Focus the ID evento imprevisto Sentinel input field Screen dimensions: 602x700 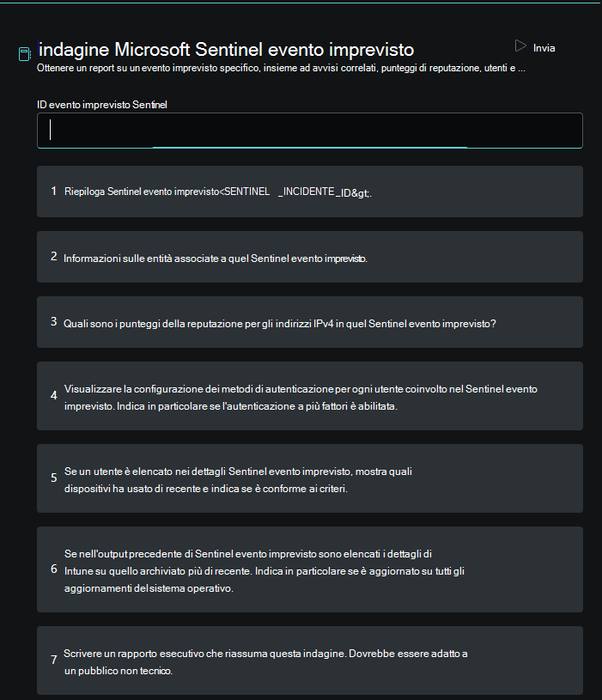coord(310,131)
